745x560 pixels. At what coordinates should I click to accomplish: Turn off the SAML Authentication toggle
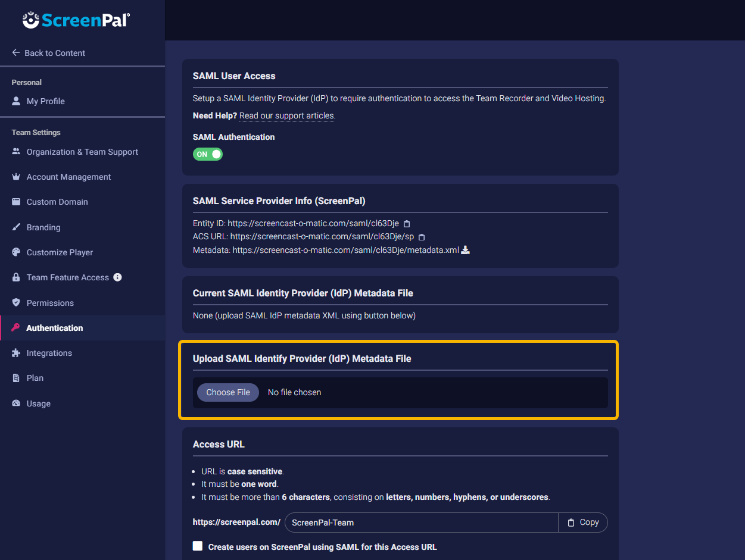(x=207, y=154)
